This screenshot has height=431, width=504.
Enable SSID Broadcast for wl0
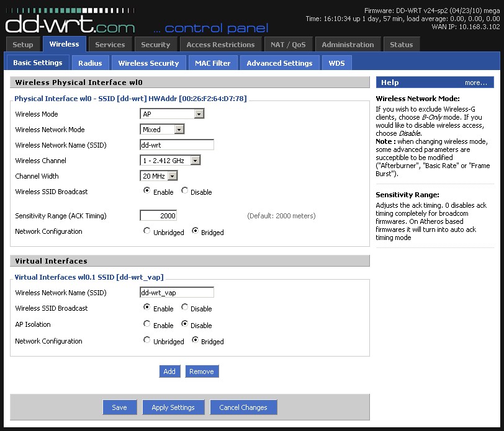tap(147, 190)
